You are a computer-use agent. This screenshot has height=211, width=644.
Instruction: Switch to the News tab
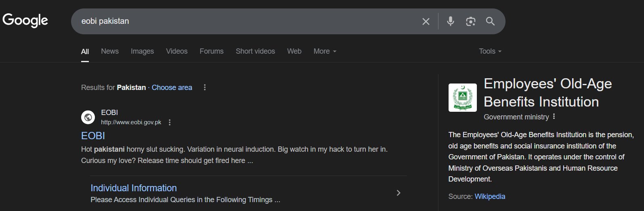(110, 51)
